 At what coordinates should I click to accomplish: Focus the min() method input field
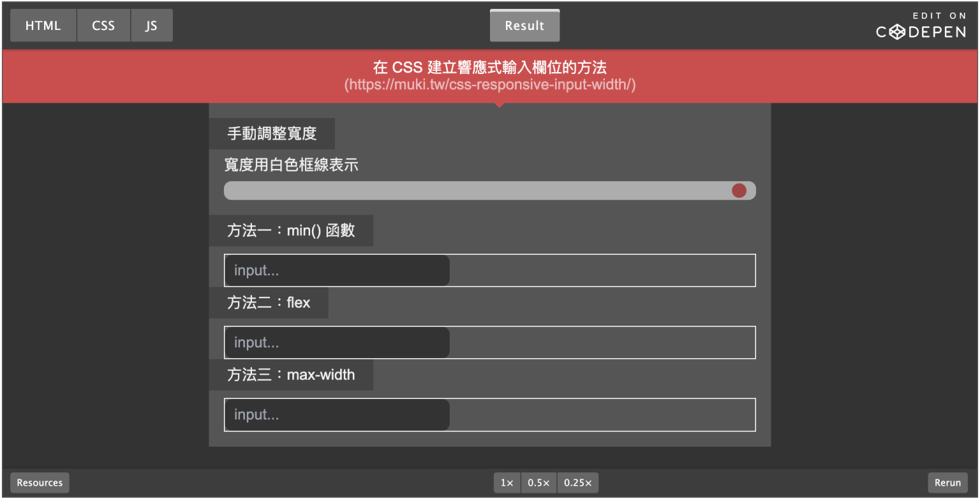337,270
